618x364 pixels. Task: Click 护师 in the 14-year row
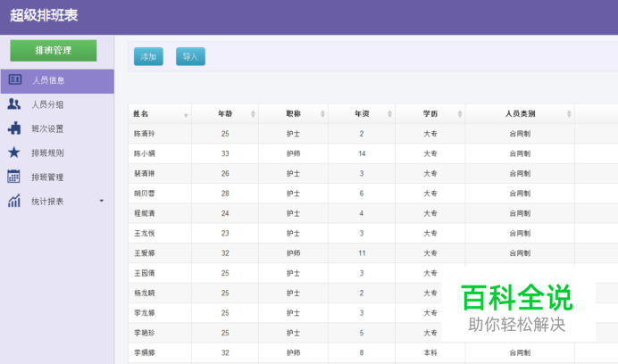point(293,153)
